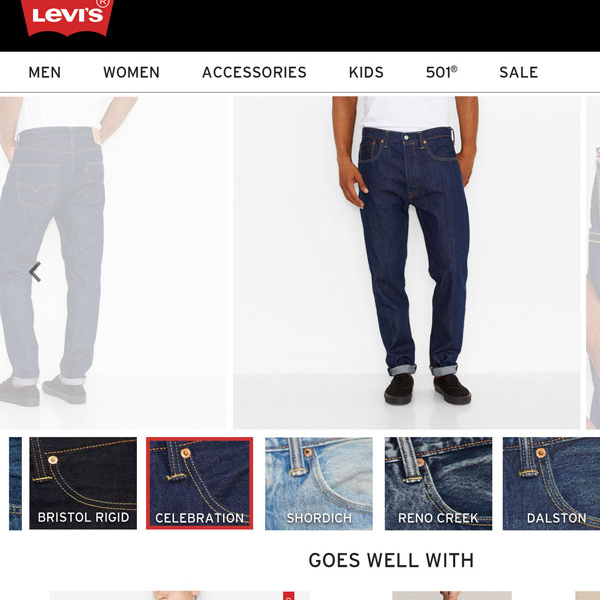Open second Goes Well With product thumbnail
600x600 pixels.
(x=452, y=595)
